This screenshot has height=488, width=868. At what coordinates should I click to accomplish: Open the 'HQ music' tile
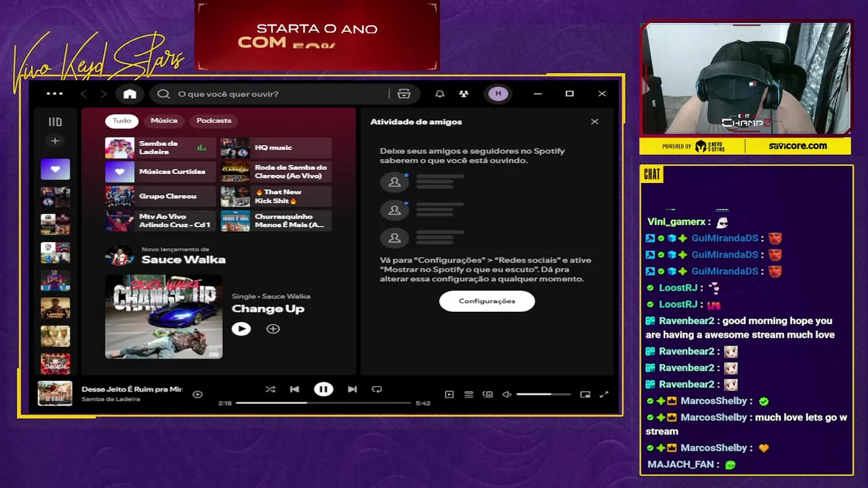[276, 148]
